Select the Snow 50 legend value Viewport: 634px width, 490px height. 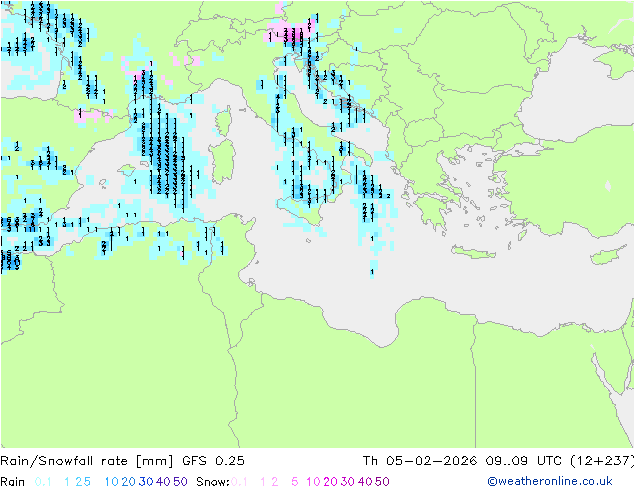(x=383, y=482)
